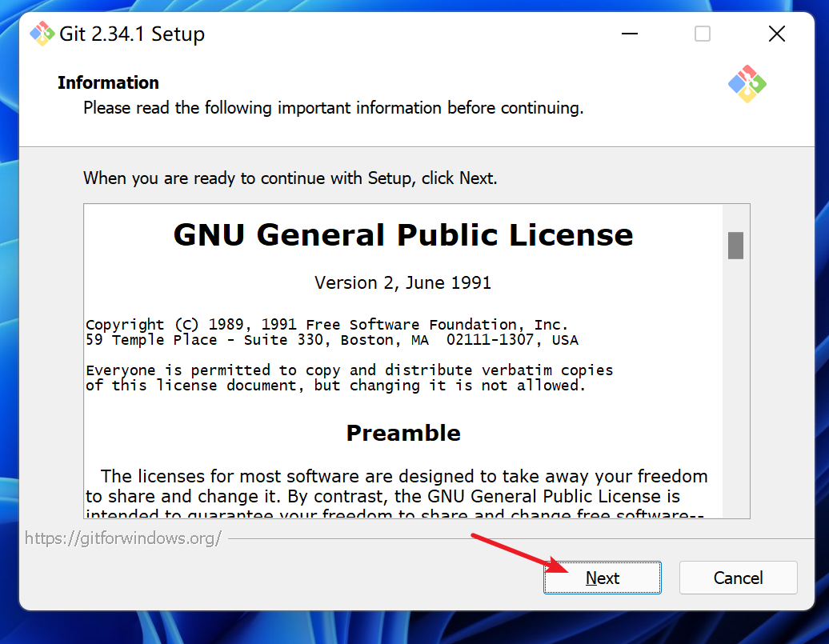Click 'The licenses for most software' paragraph line

(x=404, y=476)
